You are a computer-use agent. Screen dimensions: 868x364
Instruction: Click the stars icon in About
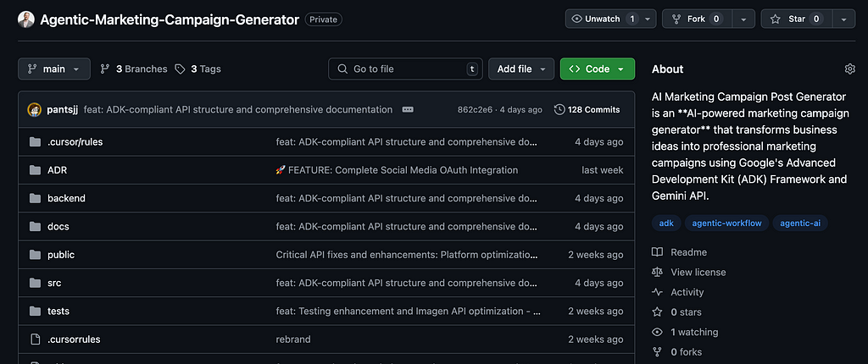[x=657, y=312]
